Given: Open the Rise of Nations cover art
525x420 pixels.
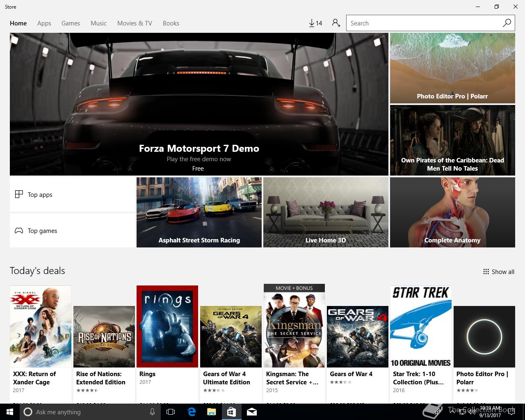Looking at the screenshot, I should [104, 337].
